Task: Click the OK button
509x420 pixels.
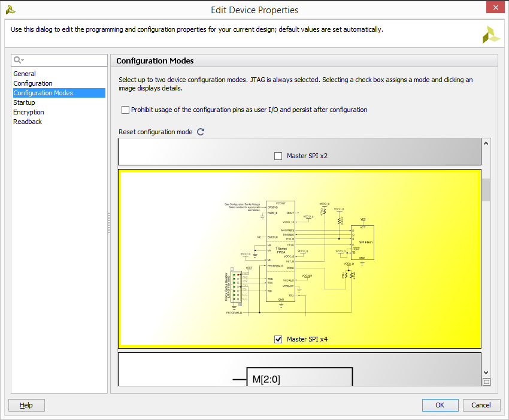Action: click(x=440, y=405)
